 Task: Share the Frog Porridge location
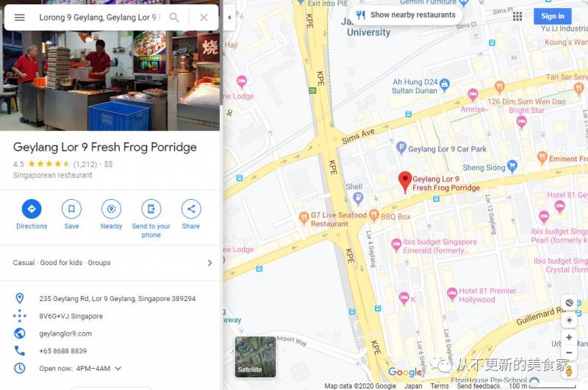pyautogui.click(x=191, y=214)
